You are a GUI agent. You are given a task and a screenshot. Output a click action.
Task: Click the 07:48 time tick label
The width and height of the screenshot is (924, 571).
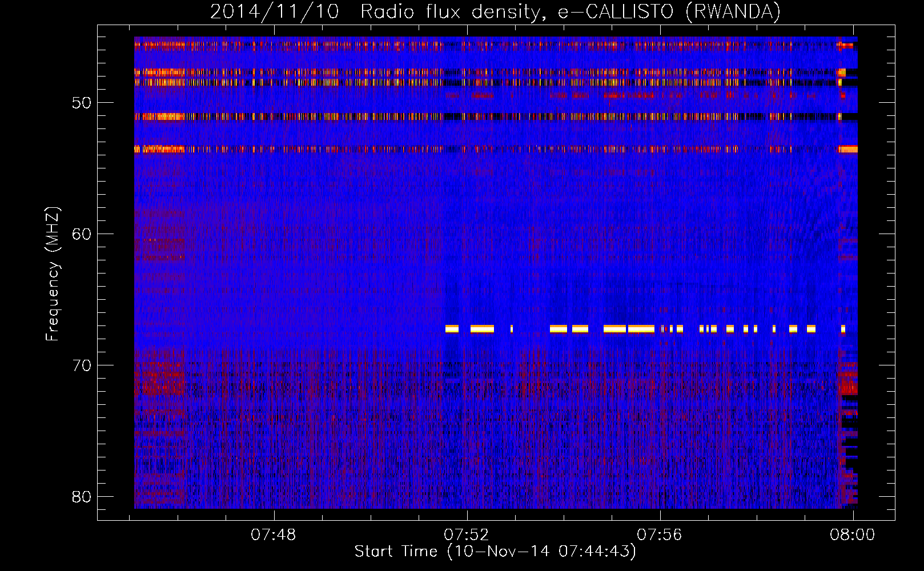pos(274,535)
